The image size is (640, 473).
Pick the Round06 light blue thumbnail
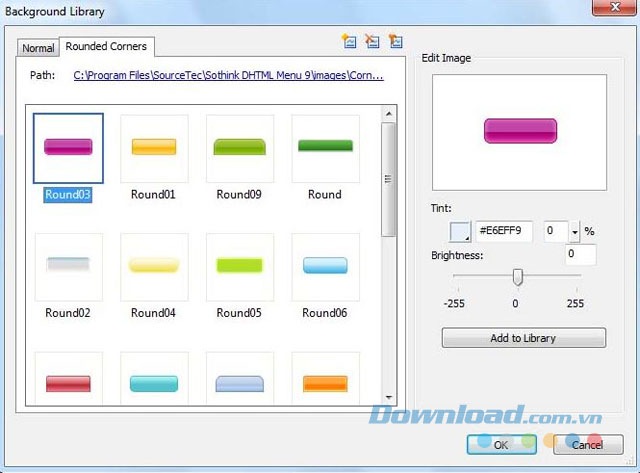325,266
